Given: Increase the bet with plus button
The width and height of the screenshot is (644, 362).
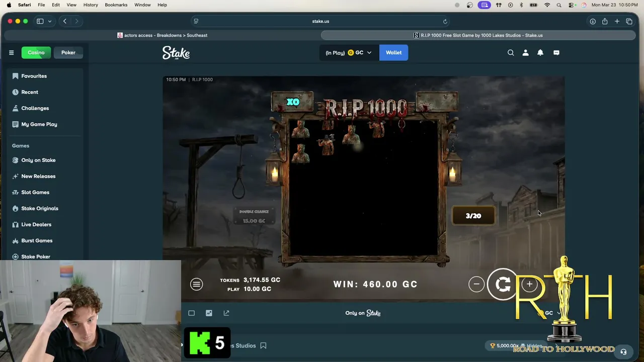Looking at the screenshot, I should [x=529, y=284].
